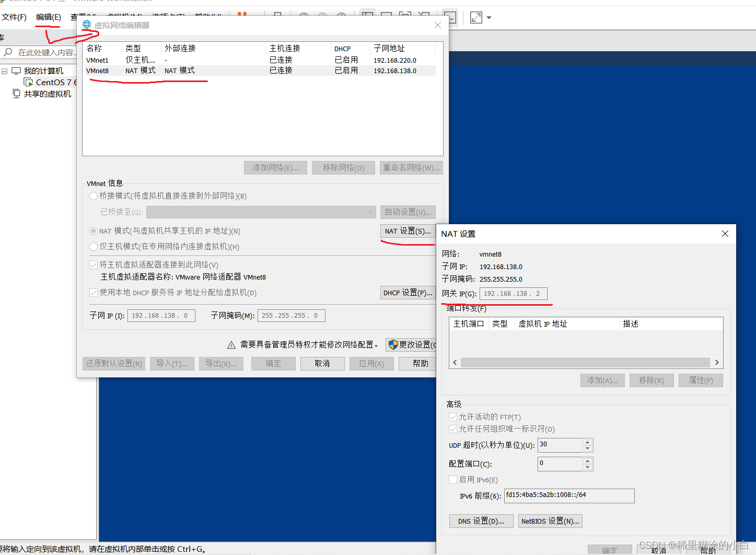
Task: Click the 名称 column header
Action: coord(103,48)
